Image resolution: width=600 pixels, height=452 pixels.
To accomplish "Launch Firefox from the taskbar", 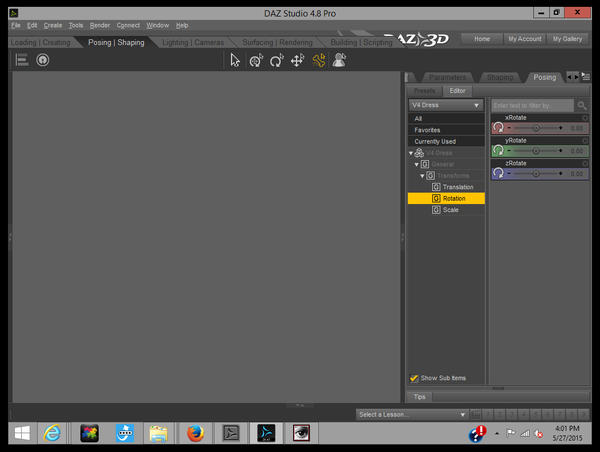I will tap(195, 433).
